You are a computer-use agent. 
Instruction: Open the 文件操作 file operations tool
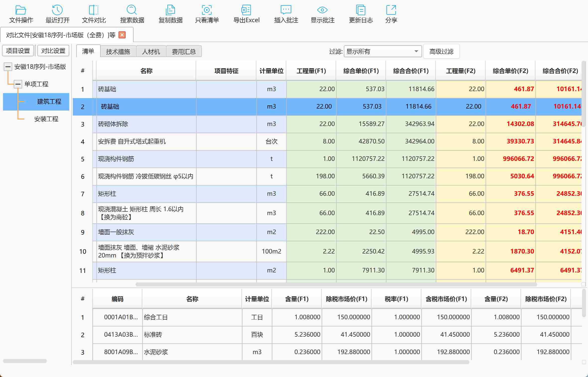pos(21,14)
